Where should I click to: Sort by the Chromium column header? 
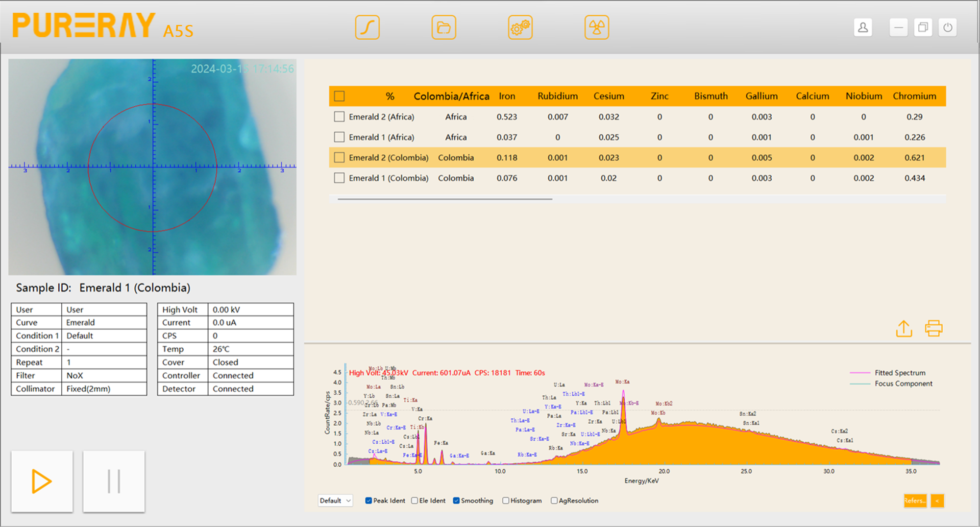914,96
